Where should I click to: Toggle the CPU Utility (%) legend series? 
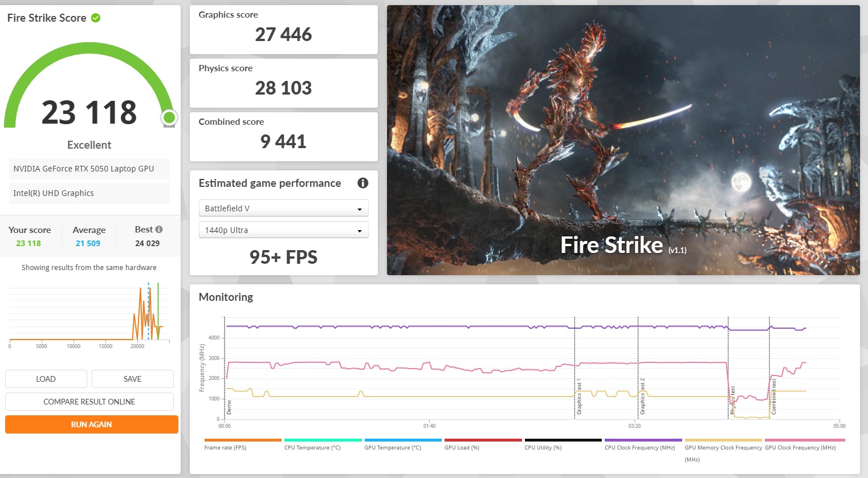[x=543, y=447]
